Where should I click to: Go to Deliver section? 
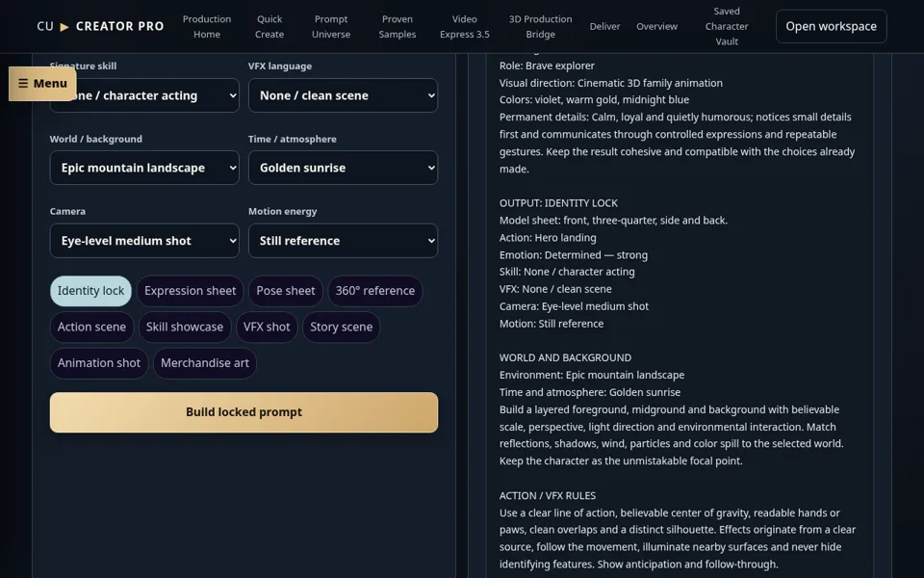[x=604, y=27]
